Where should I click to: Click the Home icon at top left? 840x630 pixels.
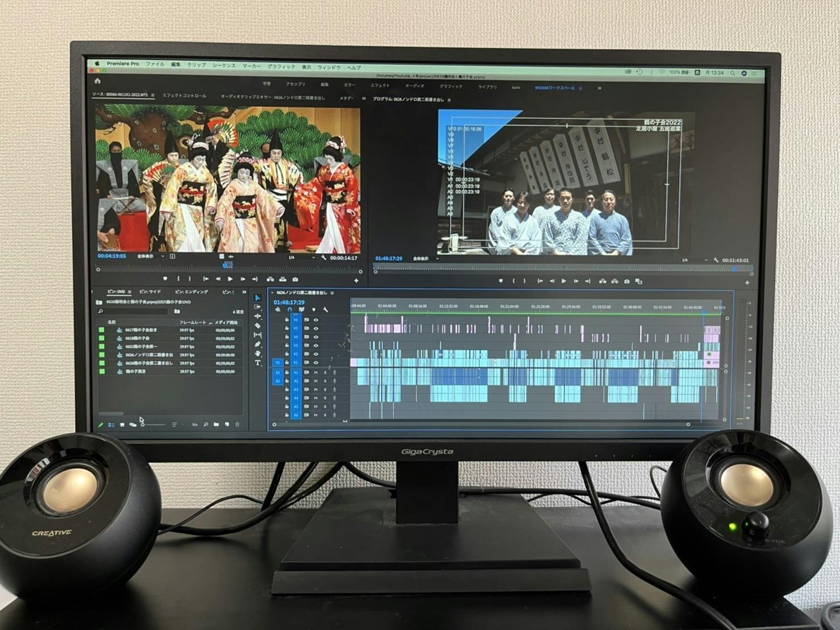98,81
